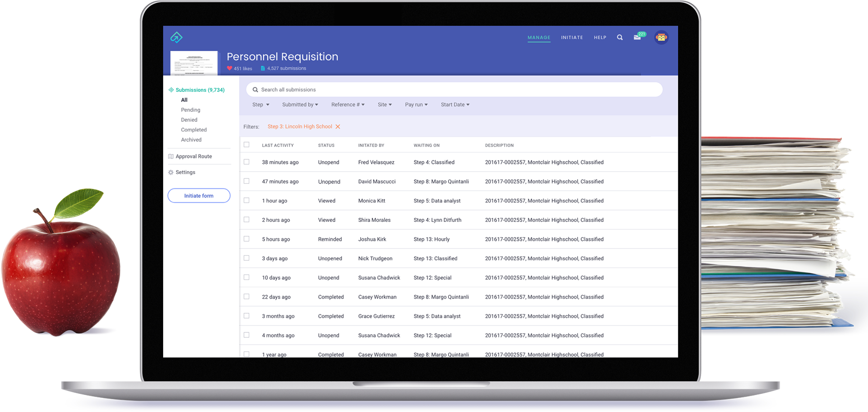
Task: Click the Initiate form button
Action: pos(199,196)
